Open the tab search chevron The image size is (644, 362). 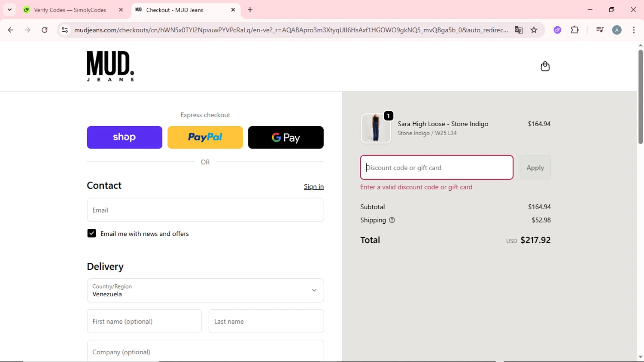point(9,9)
